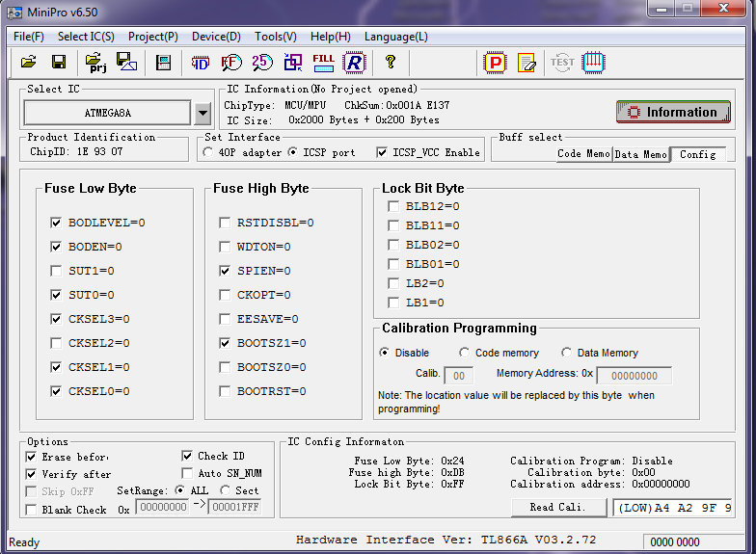The height and width of the screenshot is (554, 756).
Task: Enable the Blank Check option
Action: pos(32,510)
